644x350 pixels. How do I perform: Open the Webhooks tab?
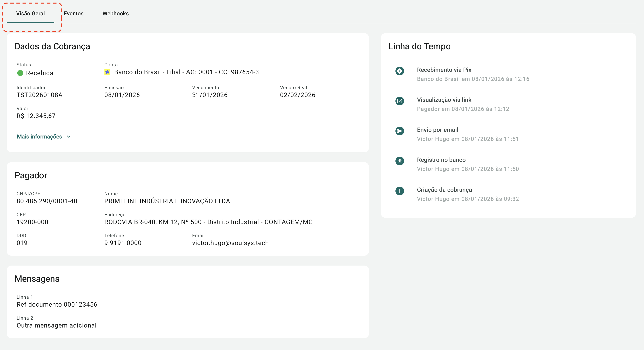tap(115, 13)
